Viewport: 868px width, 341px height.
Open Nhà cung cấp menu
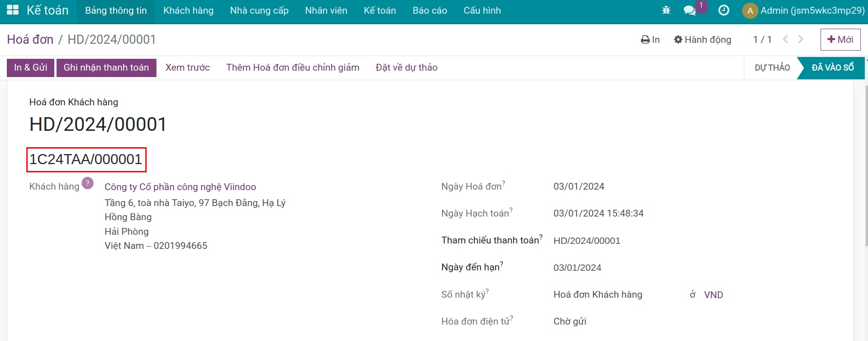[x=259, y=10]
